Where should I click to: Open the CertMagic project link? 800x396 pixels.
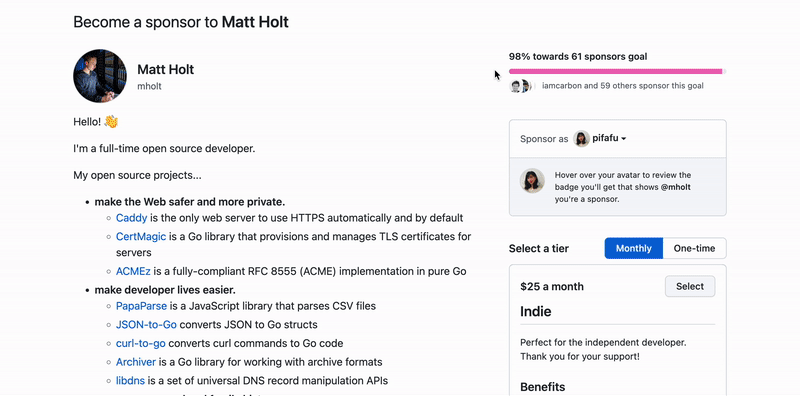(x=141, y=236)
